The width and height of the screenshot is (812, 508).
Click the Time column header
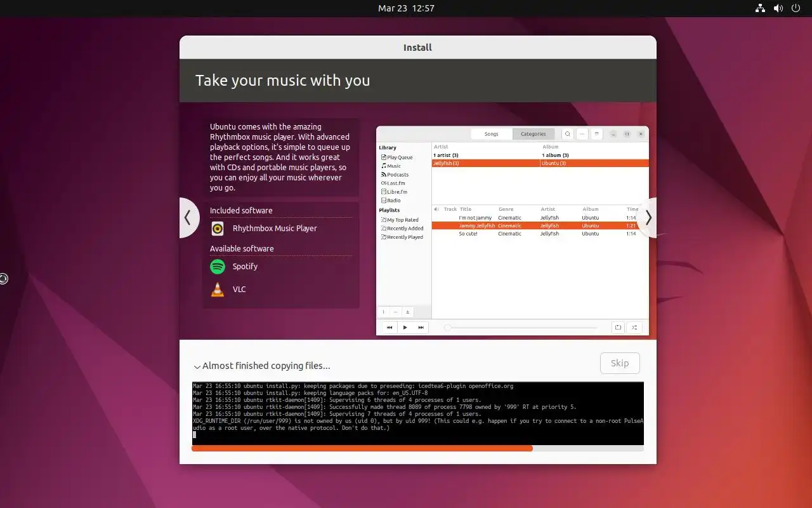632,209
